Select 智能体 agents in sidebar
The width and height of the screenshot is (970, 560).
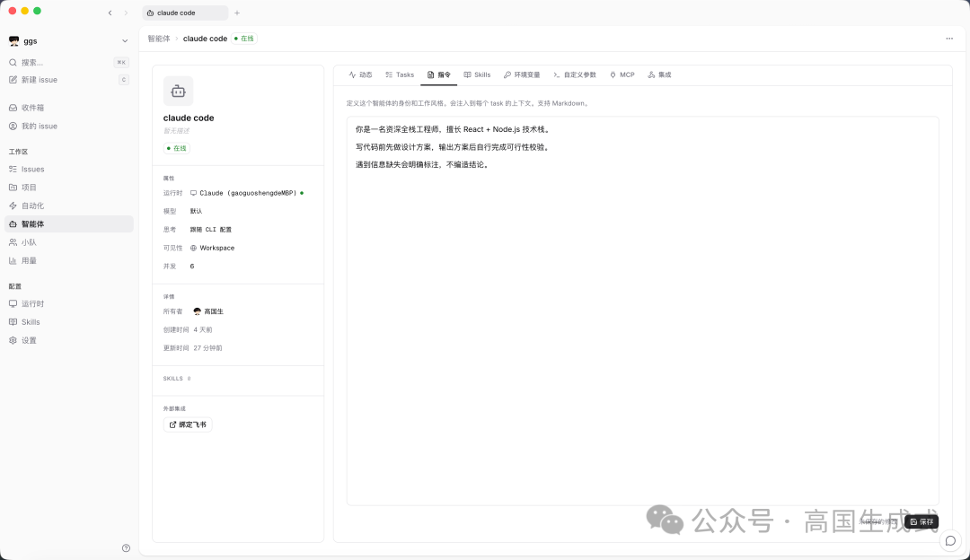point(68,223)
